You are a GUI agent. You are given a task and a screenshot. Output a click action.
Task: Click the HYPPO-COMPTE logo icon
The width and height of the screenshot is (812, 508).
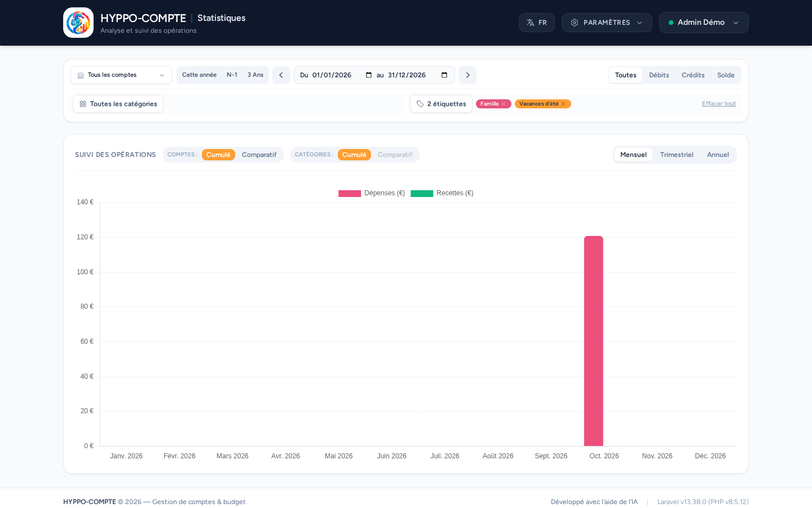[x=78, y=23]
